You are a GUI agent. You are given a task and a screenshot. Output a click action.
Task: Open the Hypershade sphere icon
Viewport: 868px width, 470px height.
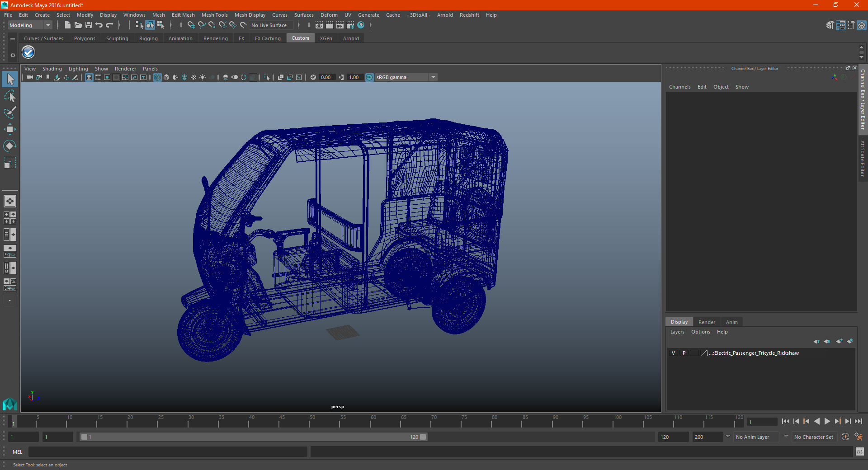361,25
